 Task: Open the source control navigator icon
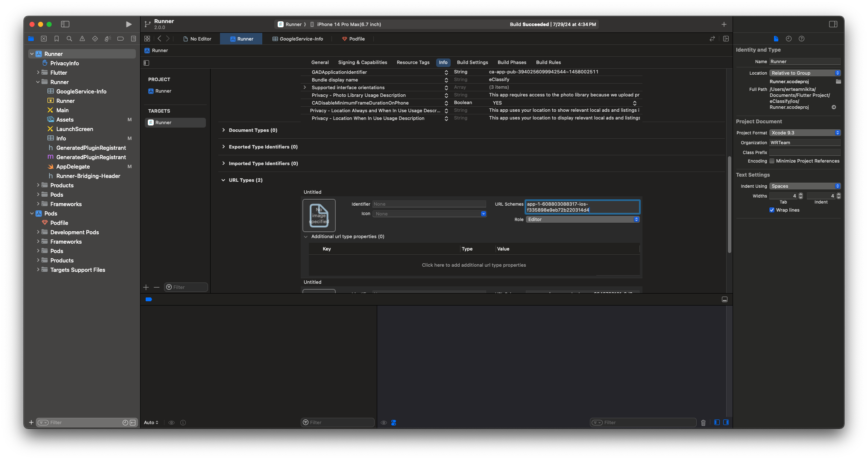pos(44,39)
